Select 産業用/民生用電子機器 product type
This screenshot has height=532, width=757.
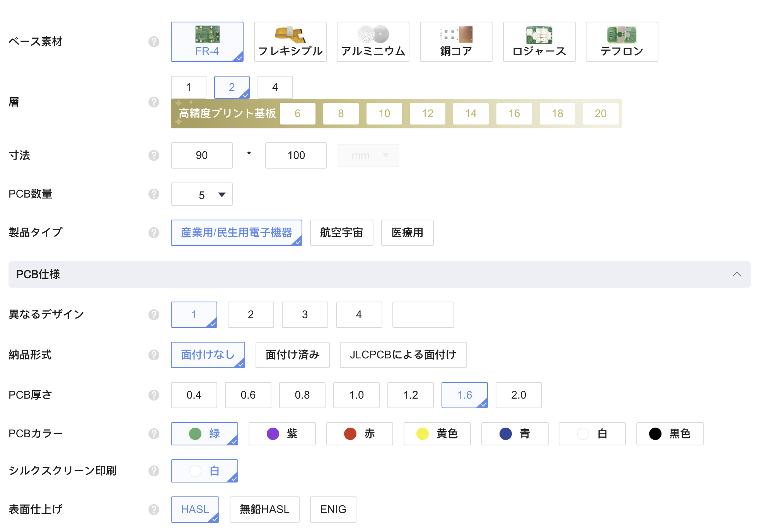point(237,233)
